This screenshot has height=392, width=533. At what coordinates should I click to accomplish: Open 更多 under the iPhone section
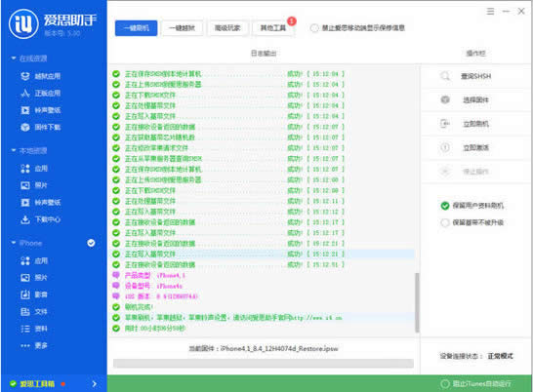click(34, 345)
